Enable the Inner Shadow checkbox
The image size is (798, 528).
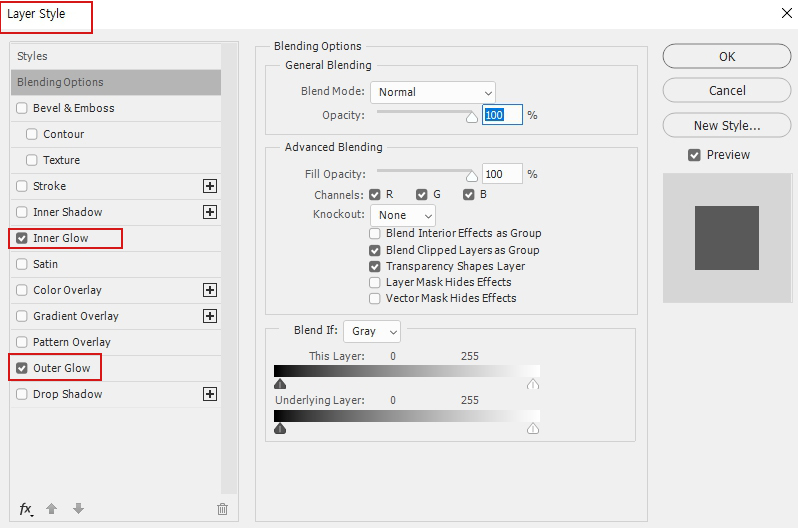pyautogui.click(x=21, y=212)
